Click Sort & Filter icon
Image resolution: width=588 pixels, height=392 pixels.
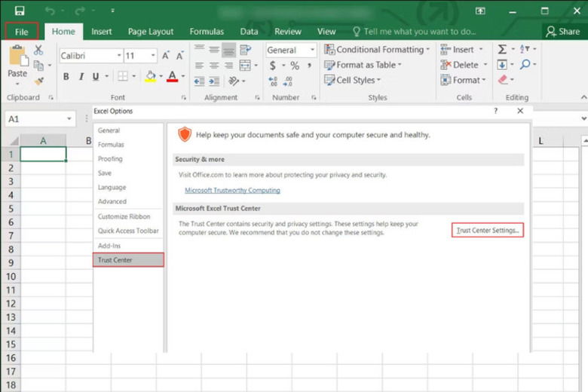click(x=525, y=49)
